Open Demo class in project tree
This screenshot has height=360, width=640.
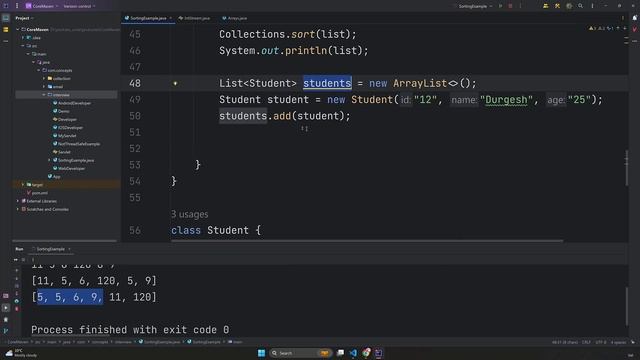(61, 111)
